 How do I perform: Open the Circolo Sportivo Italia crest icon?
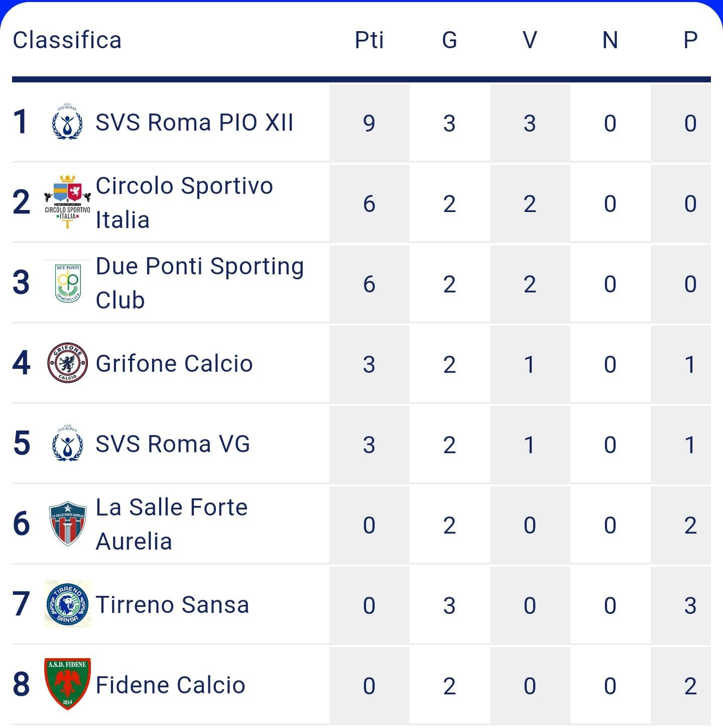coord(67,202)
